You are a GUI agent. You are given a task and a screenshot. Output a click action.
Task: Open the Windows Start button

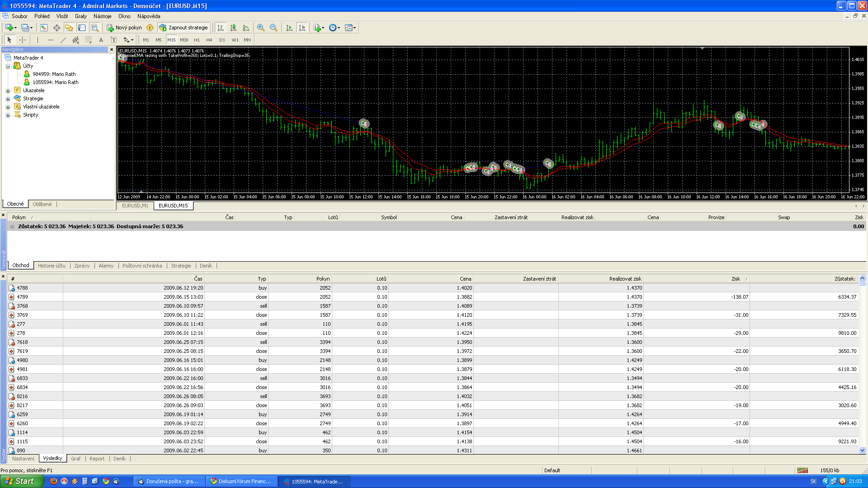[x=22, y=481]
